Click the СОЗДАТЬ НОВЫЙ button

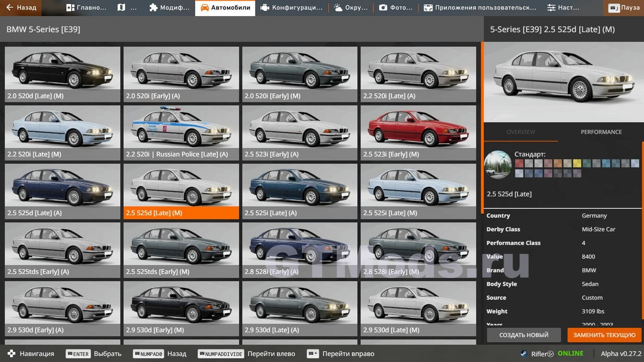click(524, 335)
